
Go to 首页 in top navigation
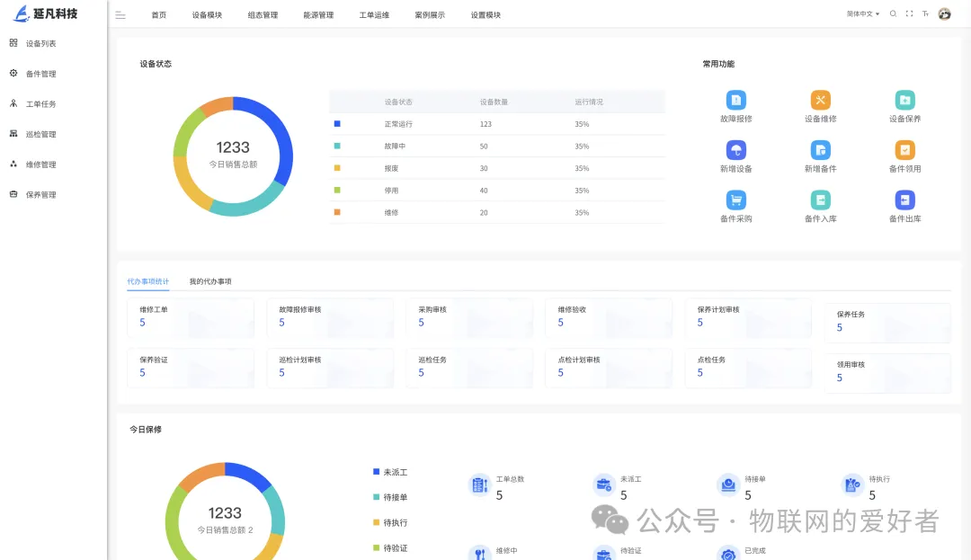pyautogui.click(x=159, y=15)
